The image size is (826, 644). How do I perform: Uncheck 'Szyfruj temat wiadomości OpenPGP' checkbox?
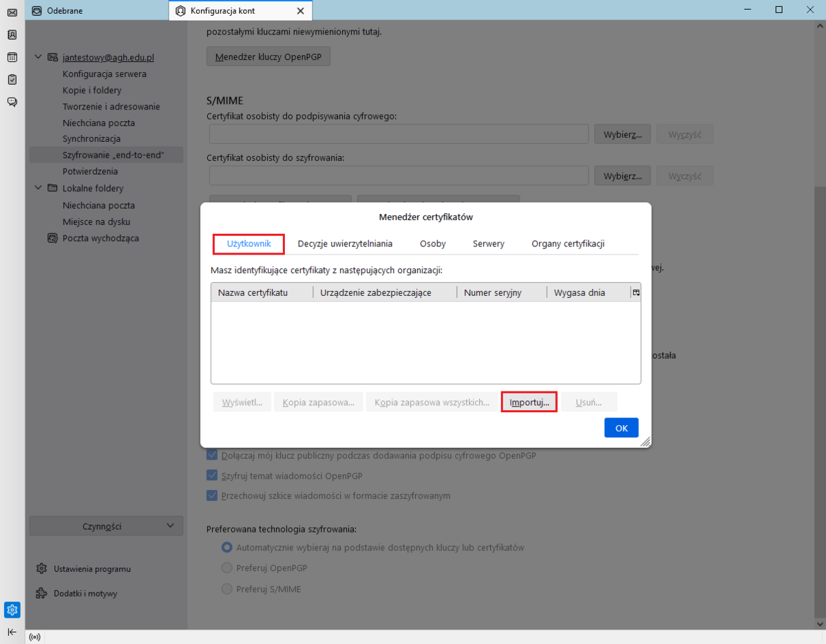point(212,475)
